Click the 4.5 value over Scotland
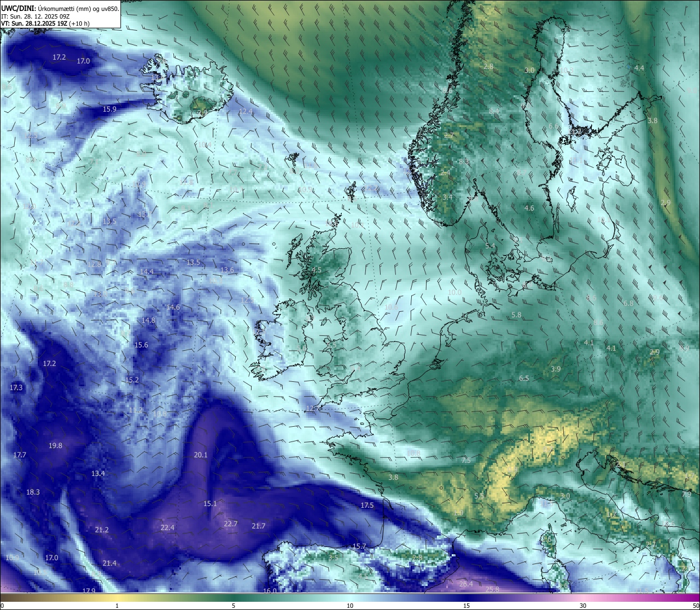The width and height of the screenshot is (700, 610). 317,270
